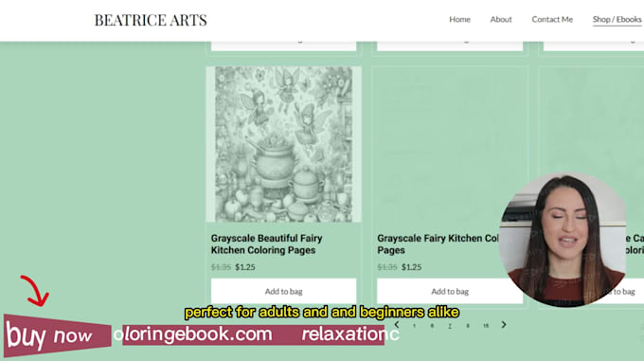Go to previous products page arrow
This screenshot has height=361, width=644.
point(397,325)
